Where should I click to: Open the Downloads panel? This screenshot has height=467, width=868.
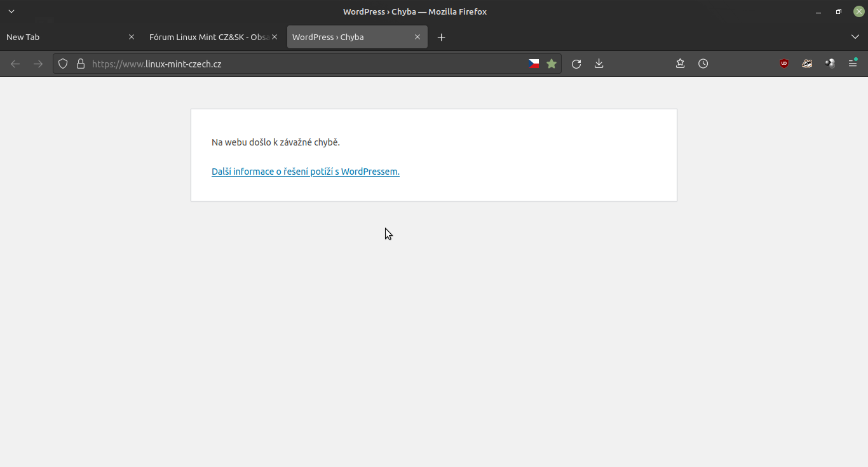click(x=599, y=64)
